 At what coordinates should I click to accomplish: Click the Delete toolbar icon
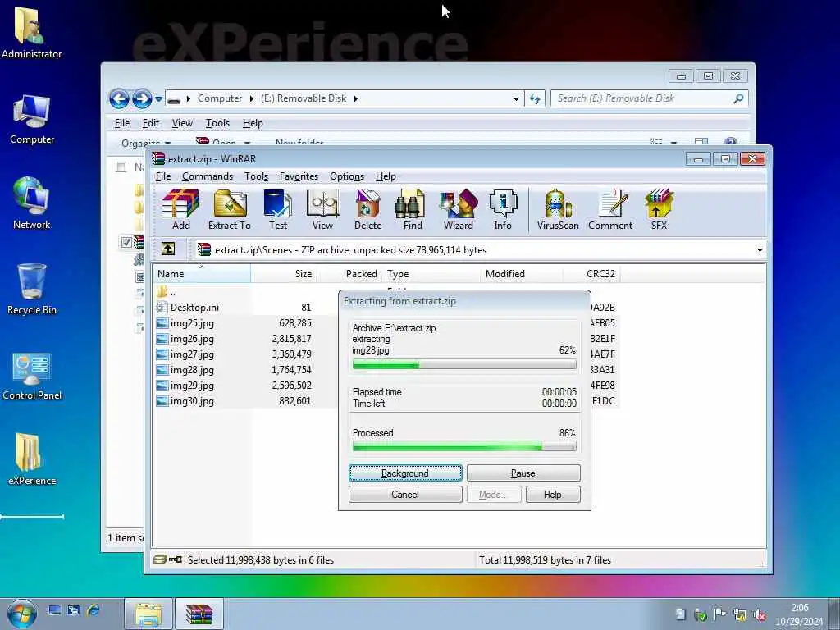367,209
